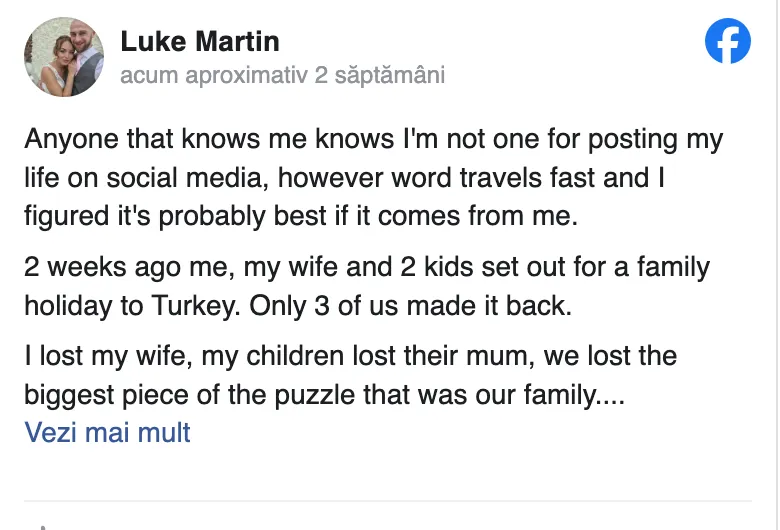The width and height of the screenshot is (780, 530).
Task: Click the sentence 'Only 3 of us made it back.'
Action: click(x=410, y=306)
